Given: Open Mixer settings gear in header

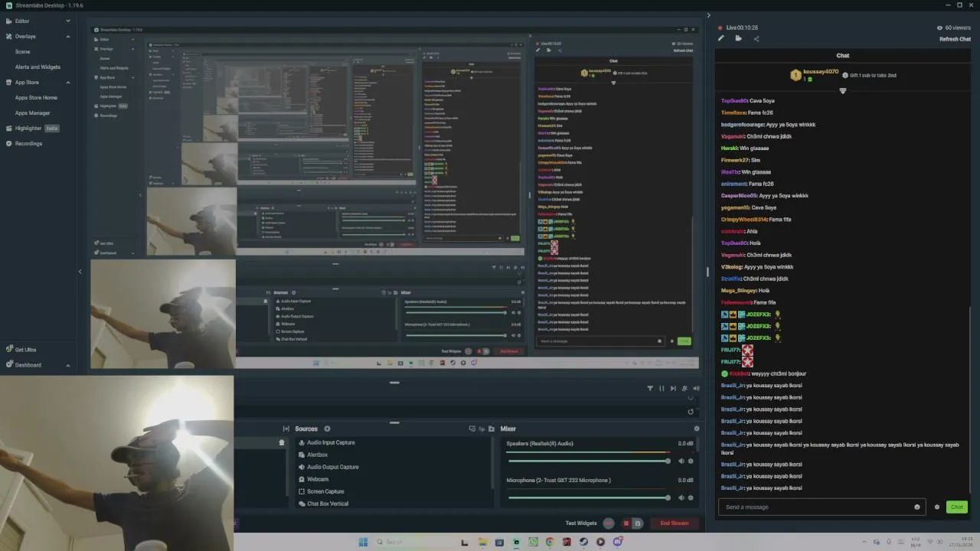Looking at the screenshot, I should [696, 429].
